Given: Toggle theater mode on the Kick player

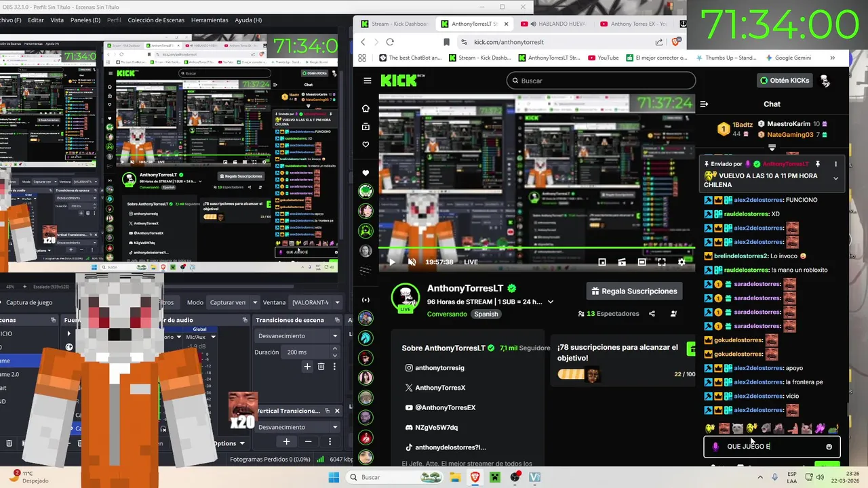Looking at the screenshot, I should point(642,262).
